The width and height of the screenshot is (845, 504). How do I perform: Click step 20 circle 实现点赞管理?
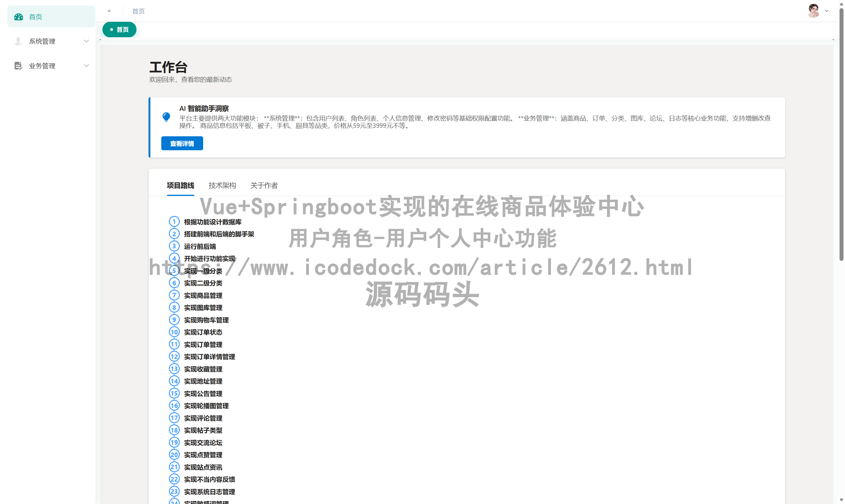coord(174,455)
